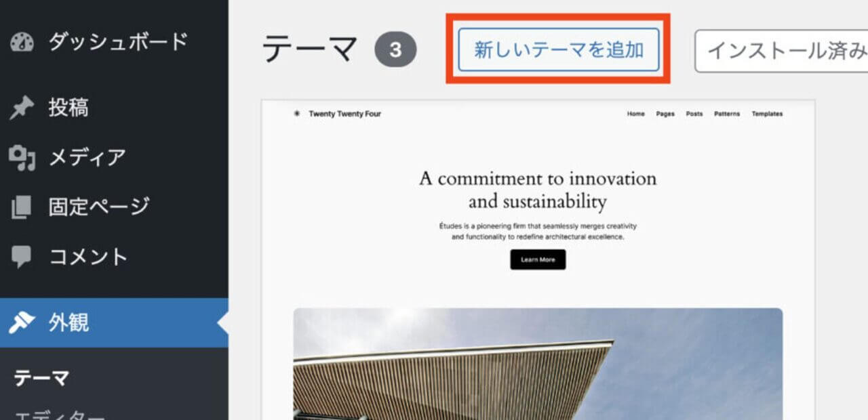Open エディター submenu item
Screen dimensions: 868x420
pyautogui.click(x=60, y=415)
